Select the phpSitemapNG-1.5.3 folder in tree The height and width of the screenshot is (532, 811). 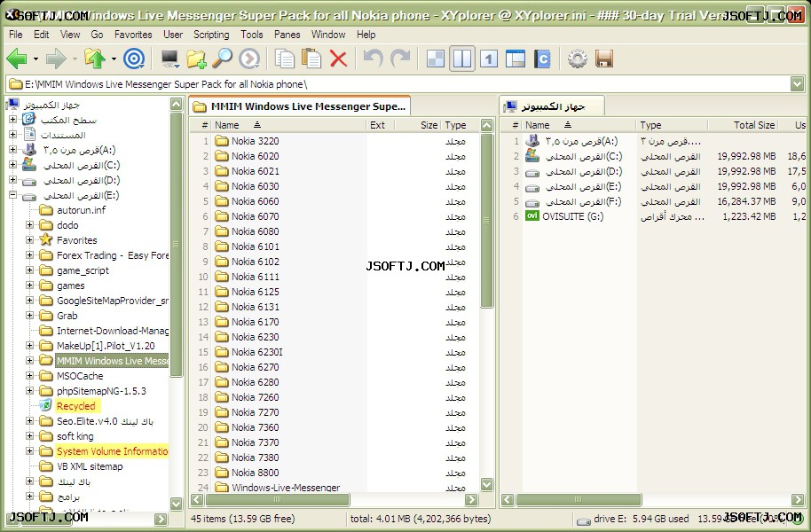[101, 391]
